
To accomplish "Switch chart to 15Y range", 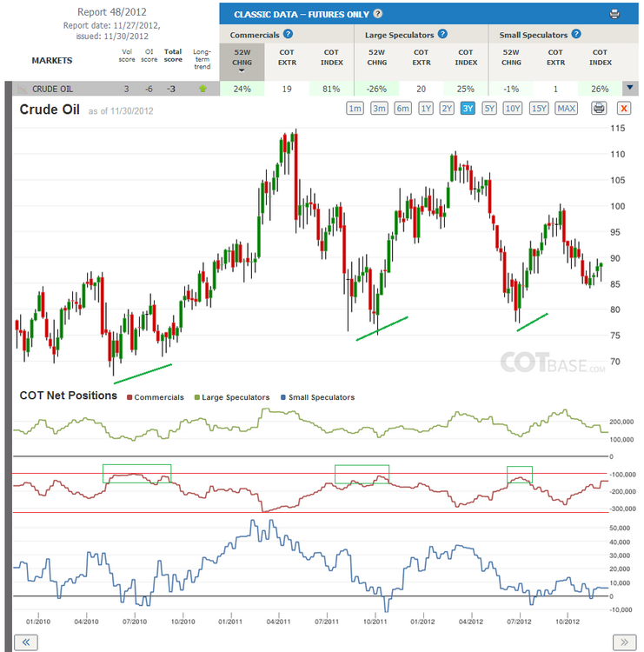I will point(539,109).
